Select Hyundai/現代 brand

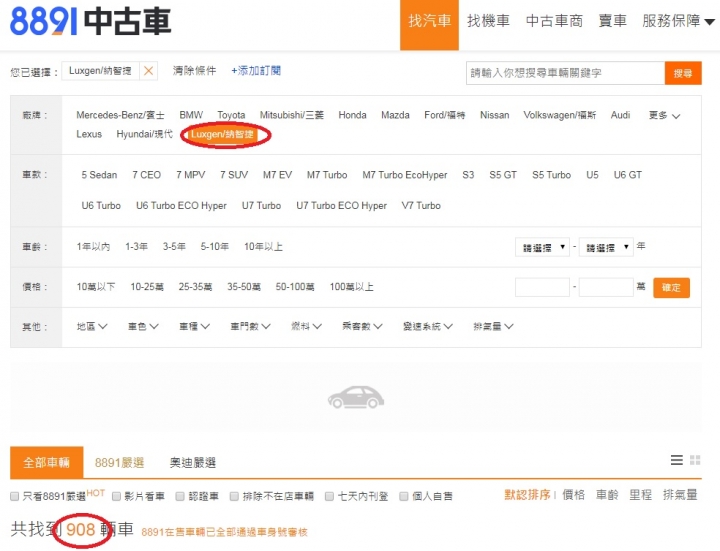pyautogui.click(x=145, y=134)
